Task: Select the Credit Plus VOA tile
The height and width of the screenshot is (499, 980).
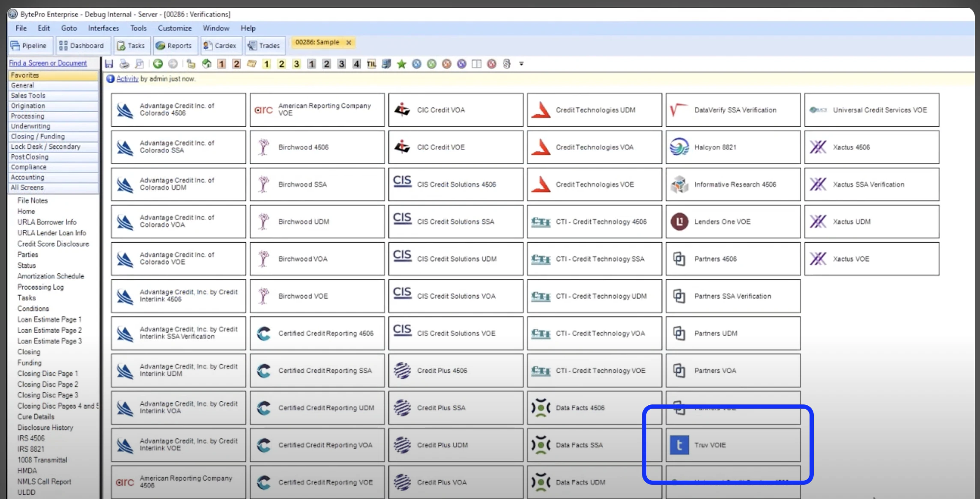Action: click(x=455, y=482)
